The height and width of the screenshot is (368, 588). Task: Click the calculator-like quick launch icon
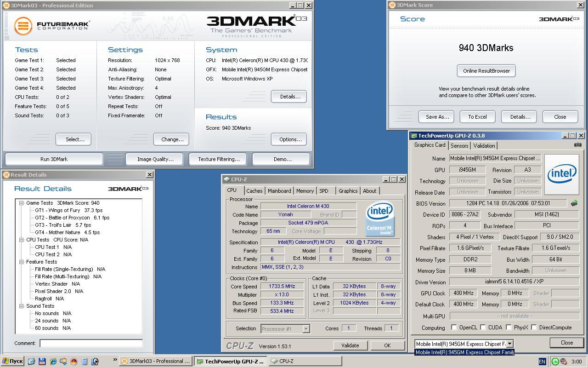[x=84, y=362]
